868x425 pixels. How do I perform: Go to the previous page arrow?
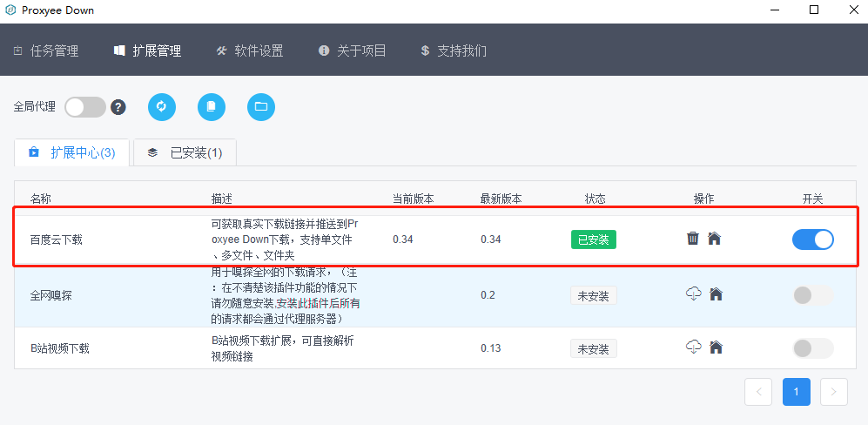pos(759,392)
